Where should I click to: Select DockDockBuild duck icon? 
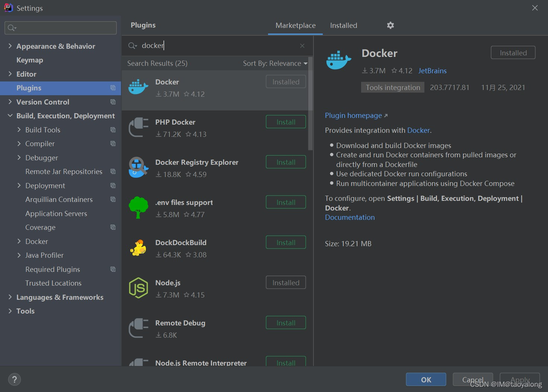click(x=138, y=248)
